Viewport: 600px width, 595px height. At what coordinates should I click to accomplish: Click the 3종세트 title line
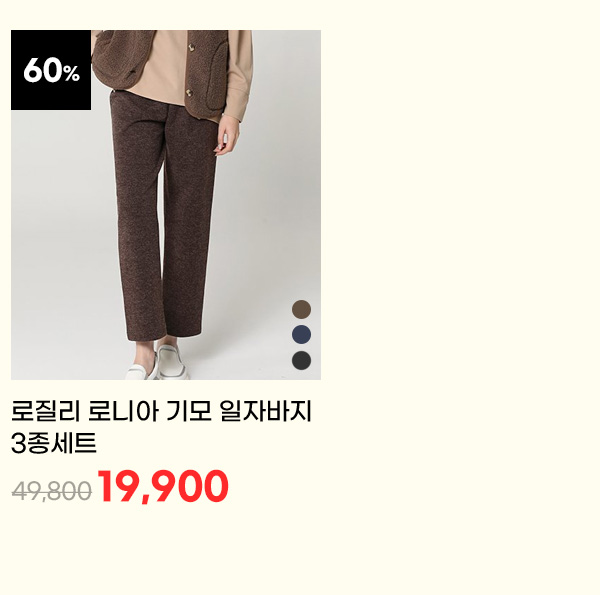54,443
